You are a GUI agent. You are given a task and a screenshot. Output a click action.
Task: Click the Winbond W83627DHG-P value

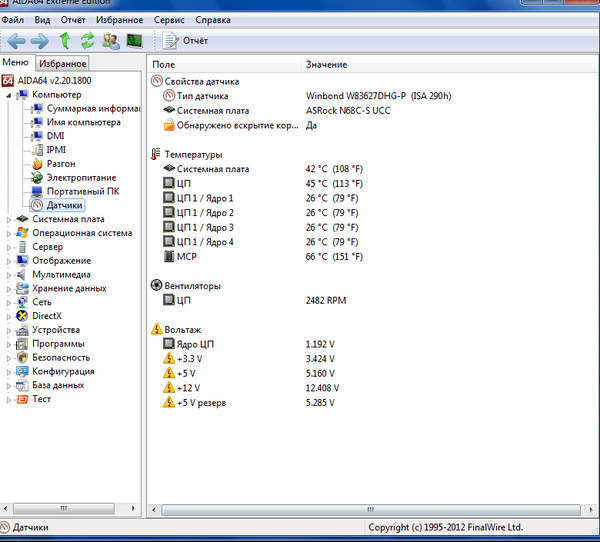[x=378, y=96]
